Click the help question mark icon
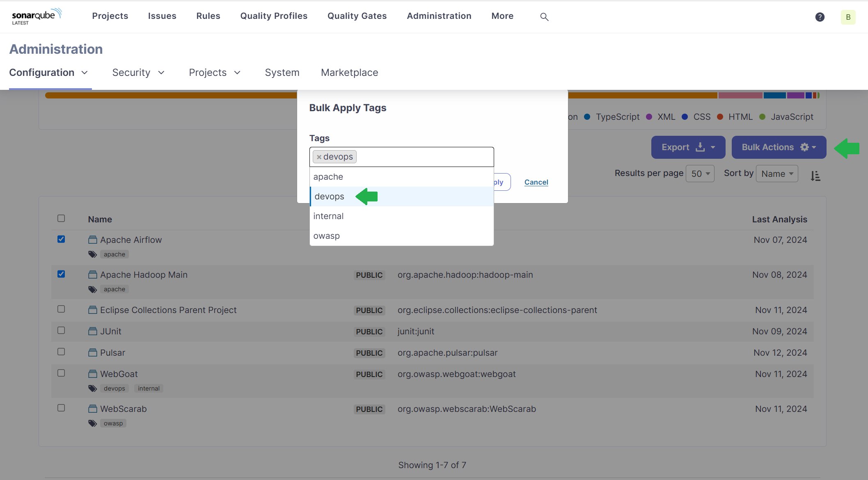This screenshot has width=868, height=480. 820,17
